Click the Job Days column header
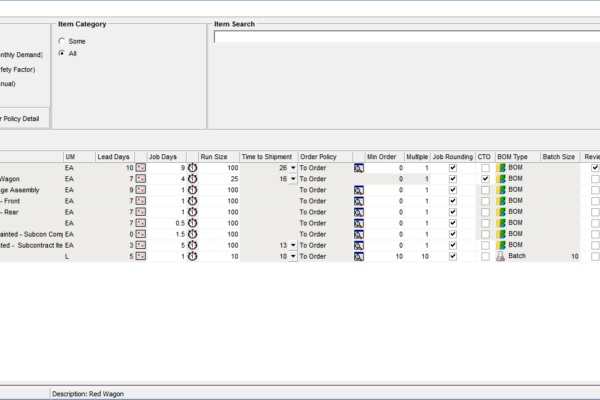Image resolution: width=600 pixels, height=400 pixels. [x=167, y=157]
